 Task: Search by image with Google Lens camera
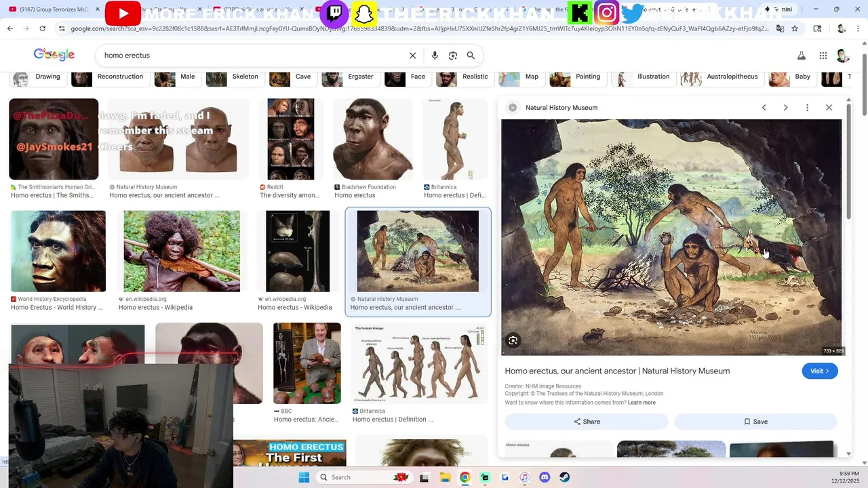coord(453,56)
